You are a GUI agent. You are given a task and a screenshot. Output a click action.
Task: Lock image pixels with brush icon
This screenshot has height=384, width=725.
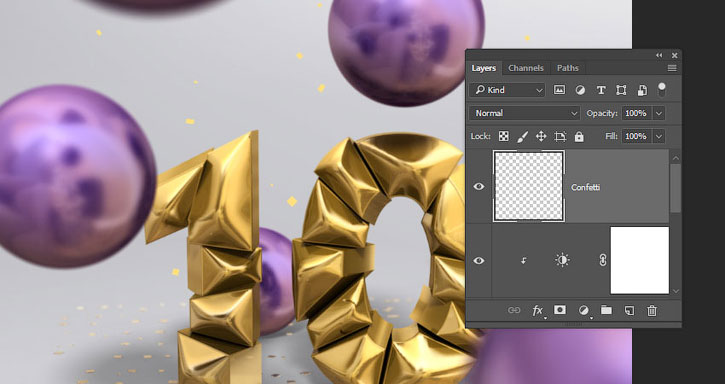pos(522,136)
